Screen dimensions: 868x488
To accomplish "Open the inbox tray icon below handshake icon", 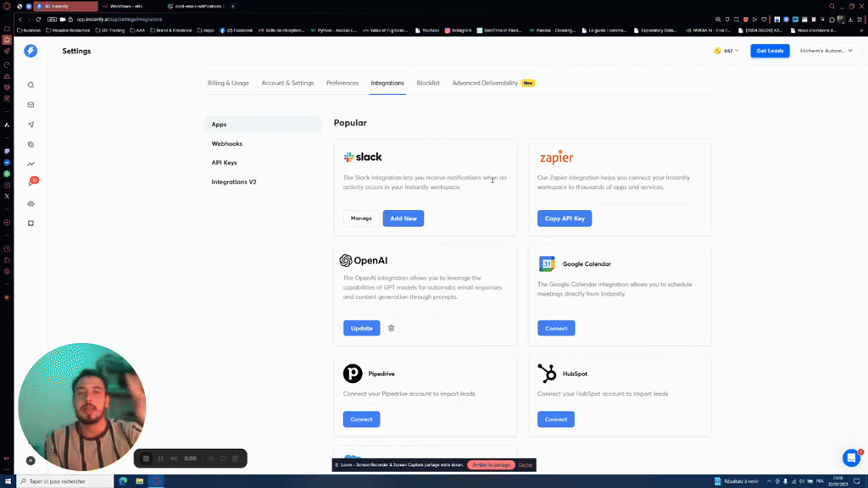I will pos(31,224).
